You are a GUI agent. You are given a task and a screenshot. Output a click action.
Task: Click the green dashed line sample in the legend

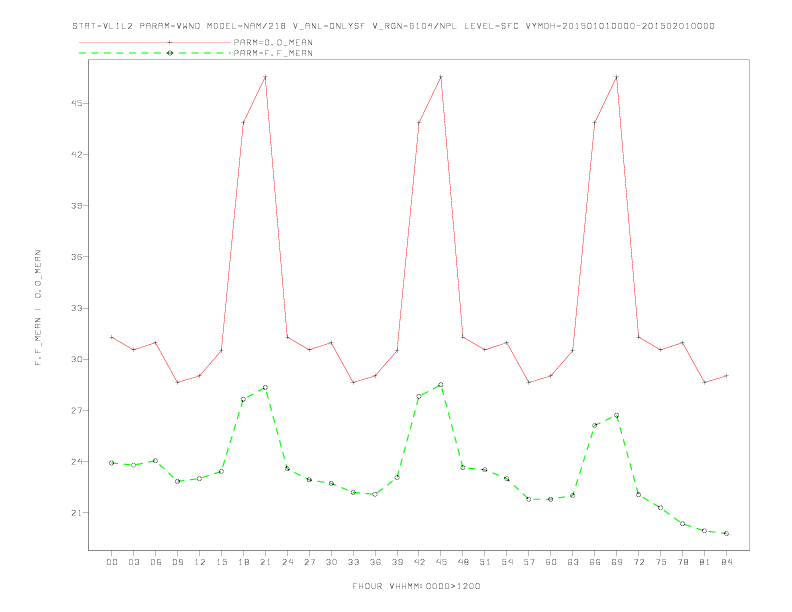pos(155,53)
